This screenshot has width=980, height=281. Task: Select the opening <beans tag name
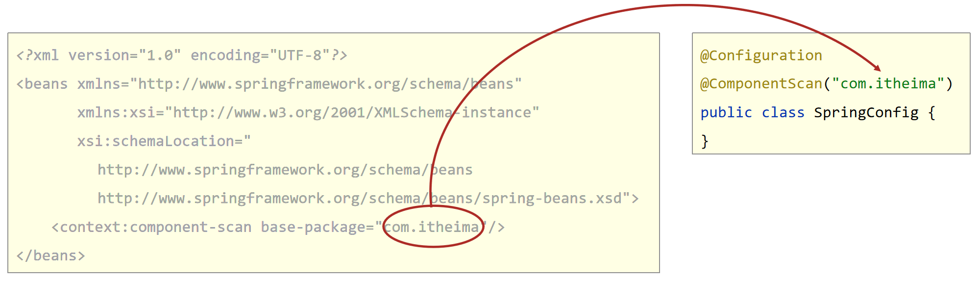(42, 84)
